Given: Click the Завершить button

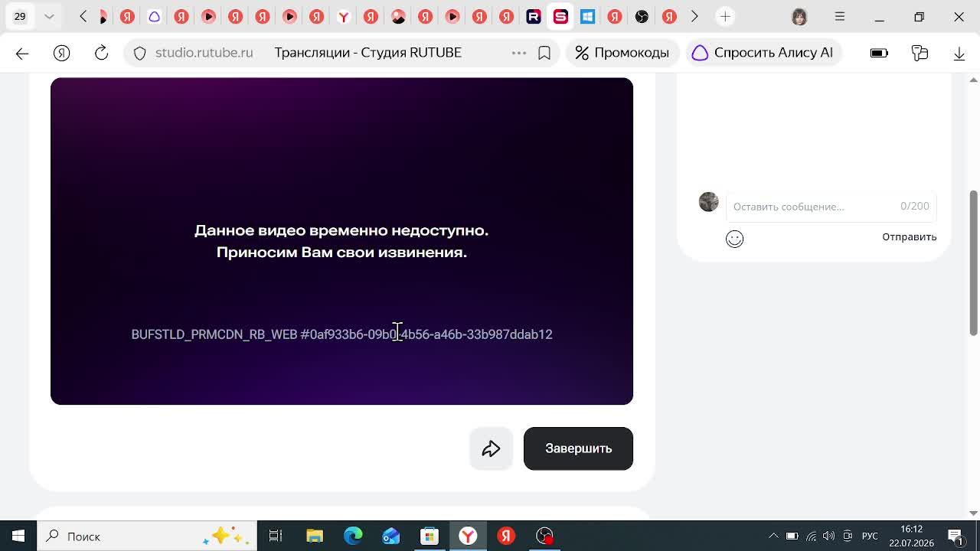Looking at the screenshot, I should pyautogui.click(x=578, y=448).
